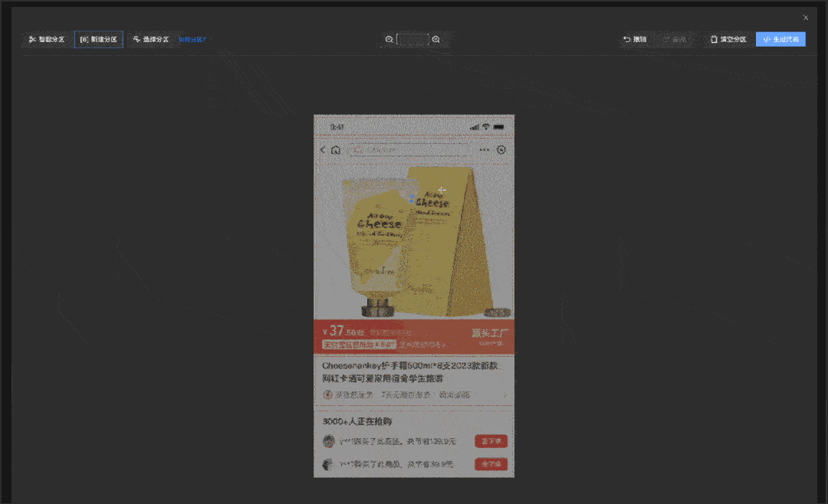This screenshot has width=828, height=504.
Task: Click the second buyer avatar
Action: 328,464
